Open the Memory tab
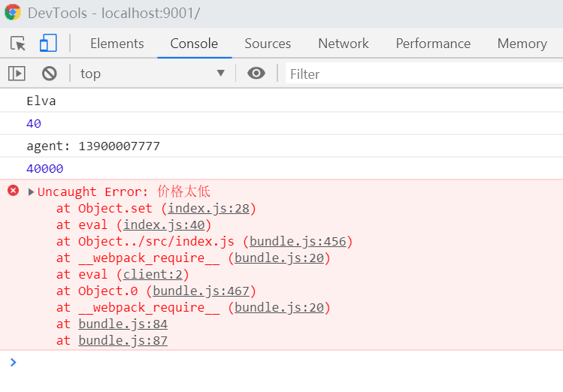The height and width of the screenshot is (392, 563). pyautogui.click(x=522, y=44)
